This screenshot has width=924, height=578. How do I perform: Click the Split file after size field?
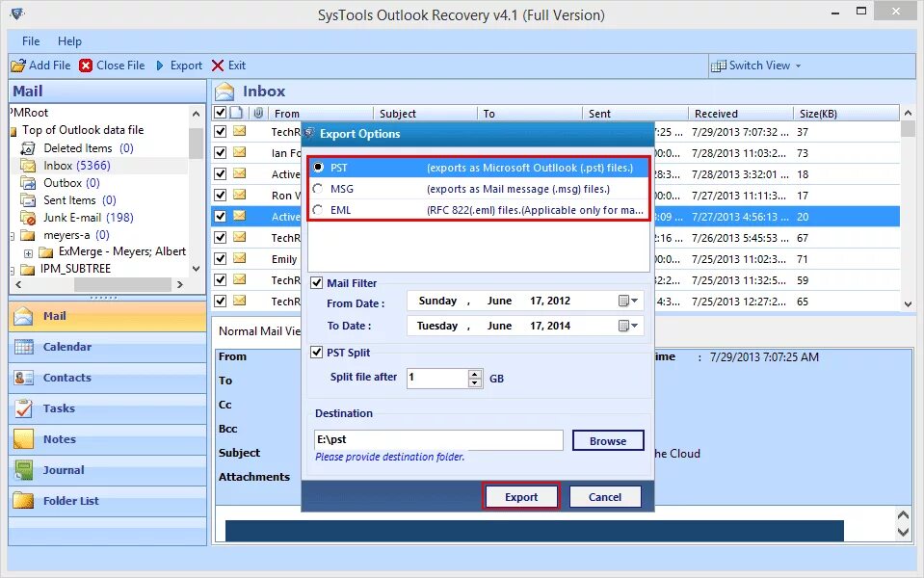click(437, 378)
